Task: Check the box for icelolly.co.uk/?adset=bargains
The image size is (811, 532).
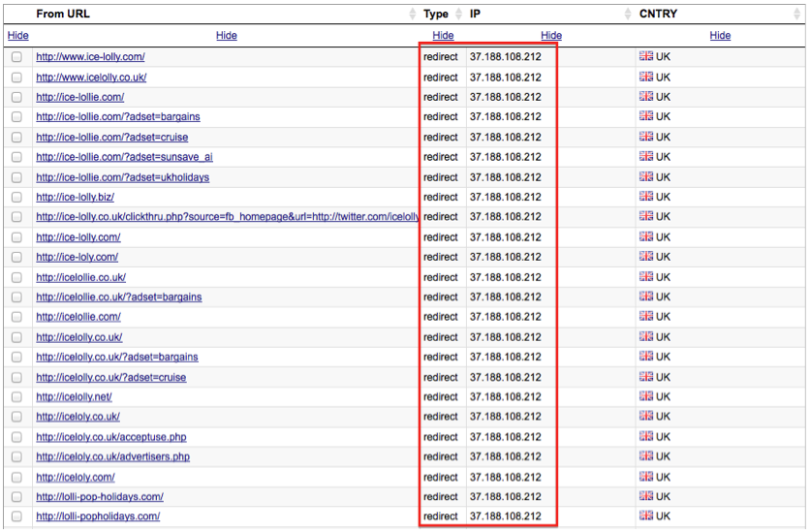Action: point(17,357)
